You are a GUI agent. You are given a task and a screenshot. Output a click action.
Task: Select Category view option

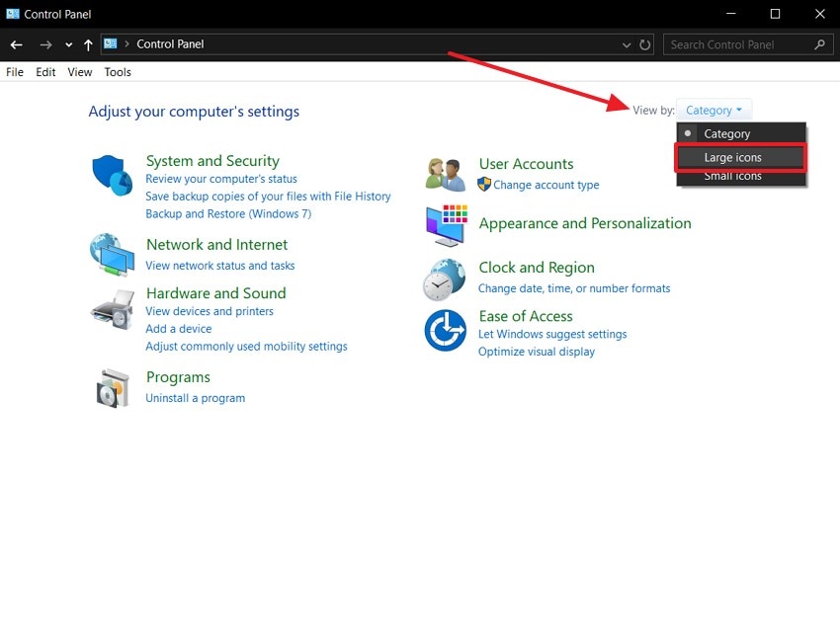pyautogui.click(x=741, y=133)
